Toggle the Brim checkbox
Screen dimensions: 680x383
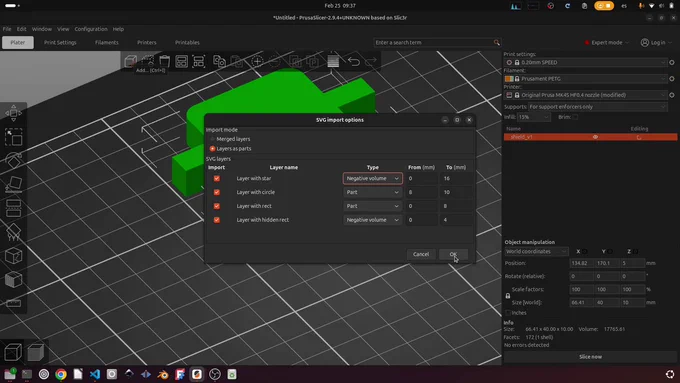coord(575,117)
